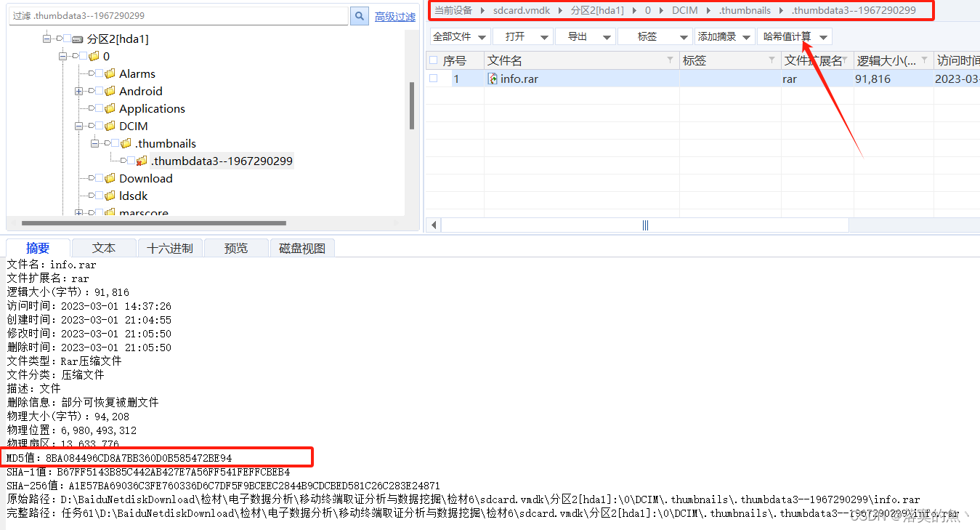Click the ldsdk folder icon
Image resolution: width=980 pixels, height=530 pixels.
[110, 196]
